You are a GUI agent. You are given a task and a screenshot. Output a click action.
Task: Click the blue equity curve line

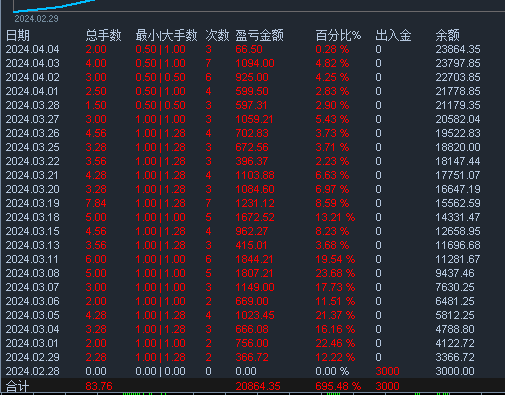point(53,6)
